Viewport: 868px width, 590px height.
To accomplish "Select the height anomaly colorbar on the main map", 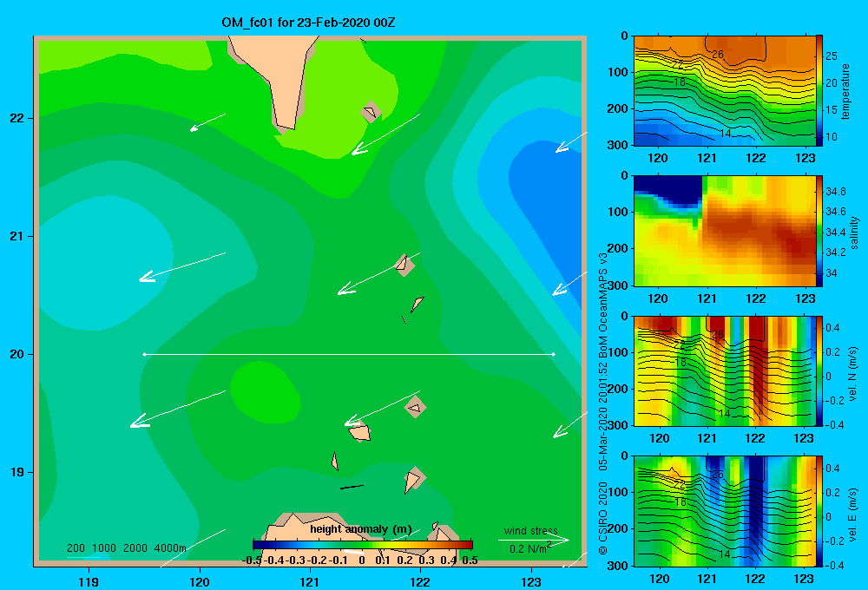I will pos(363,545).
